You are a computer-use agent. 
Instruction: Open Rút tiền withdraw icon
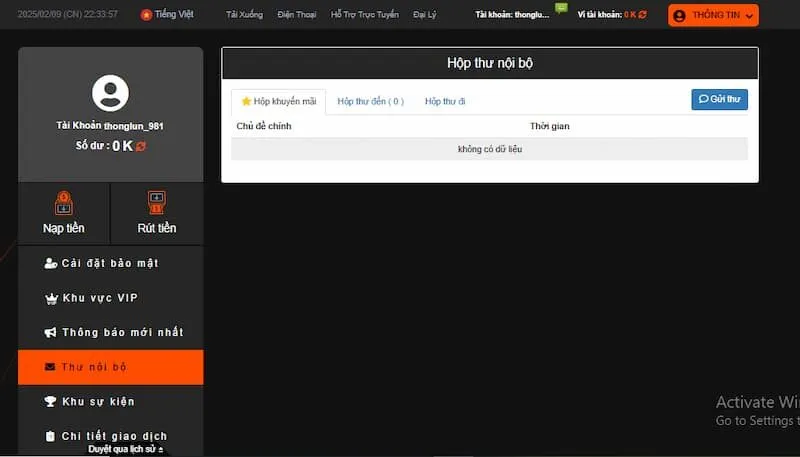[x=156, y=204]
